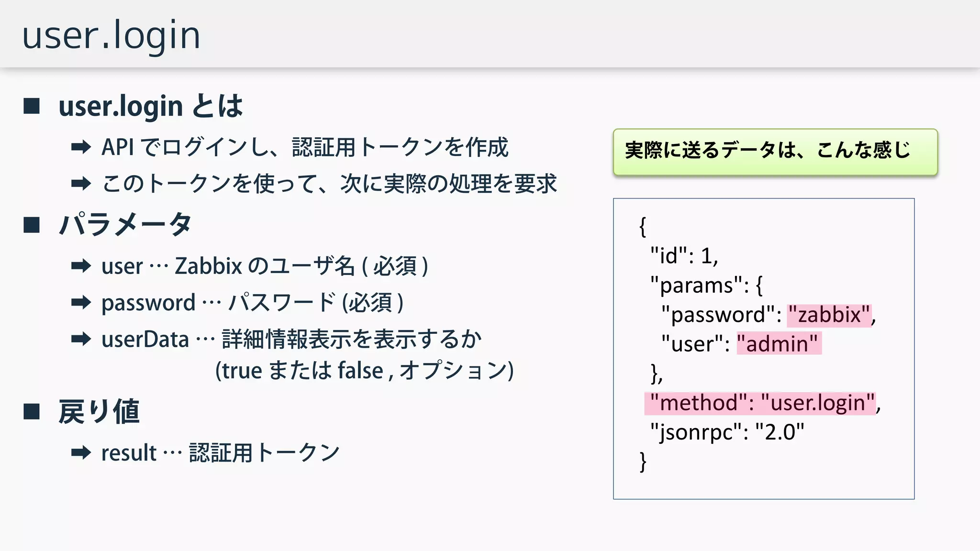Click the highlighted value "zabbix"
The height and width of the screenshot is (551, 980).
click(x=829, y=315)
